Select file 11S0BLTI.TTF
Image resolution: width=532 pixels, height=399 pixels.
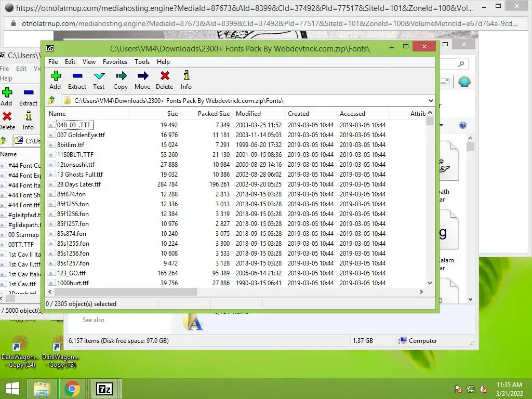tap(75, 154)
